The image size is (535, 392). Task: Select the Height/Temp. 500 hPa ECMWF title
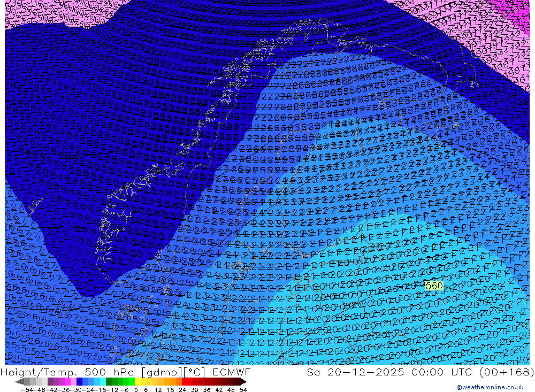126,372
